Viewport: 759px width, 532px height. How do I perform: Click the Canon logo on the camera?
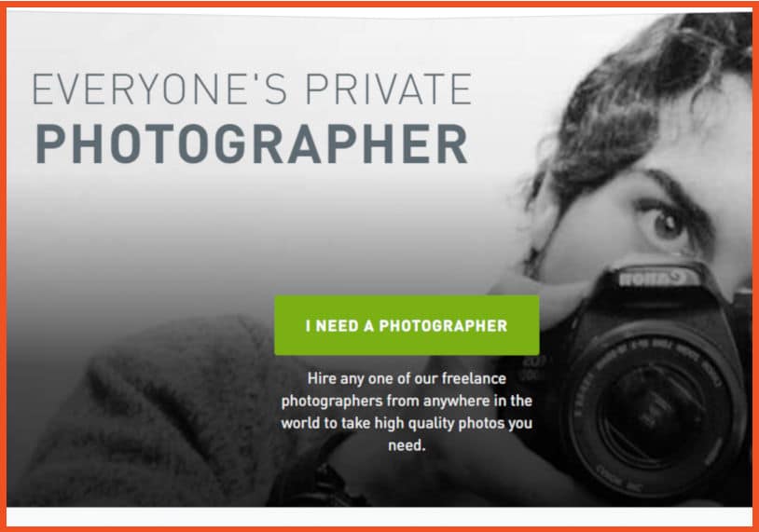657,278
